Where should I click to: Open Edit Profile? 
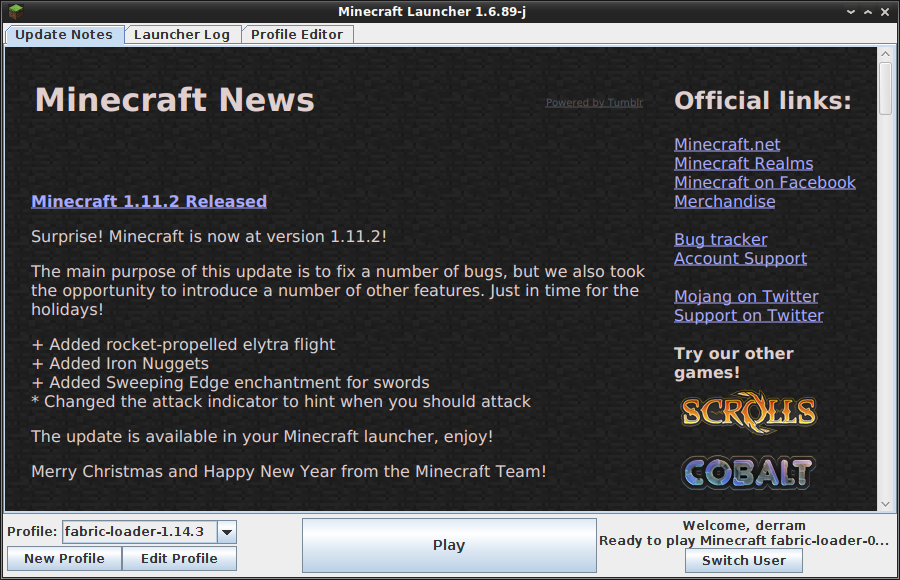179,558
